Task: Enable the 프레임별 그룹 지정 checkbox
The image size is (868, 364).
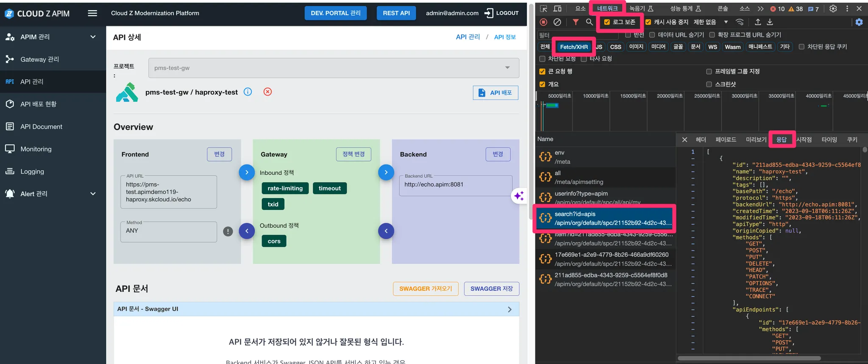Action: 709,71
